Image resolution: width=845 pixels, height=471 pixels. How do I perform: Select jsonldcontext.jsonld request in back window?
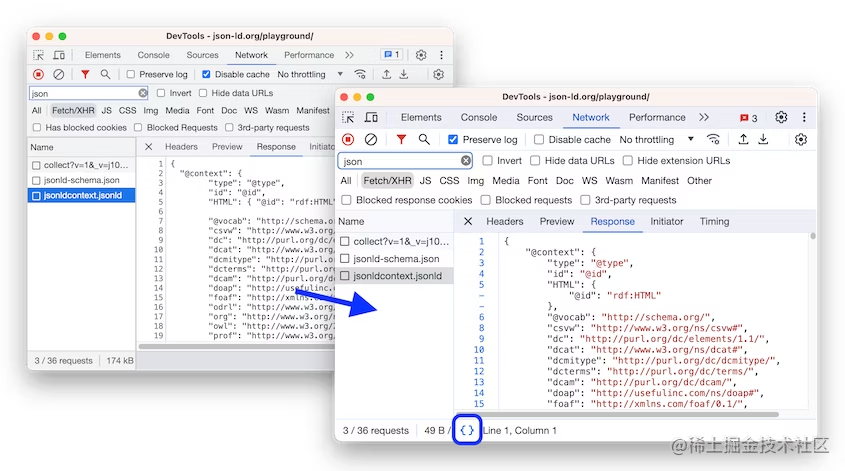[81, 195]
